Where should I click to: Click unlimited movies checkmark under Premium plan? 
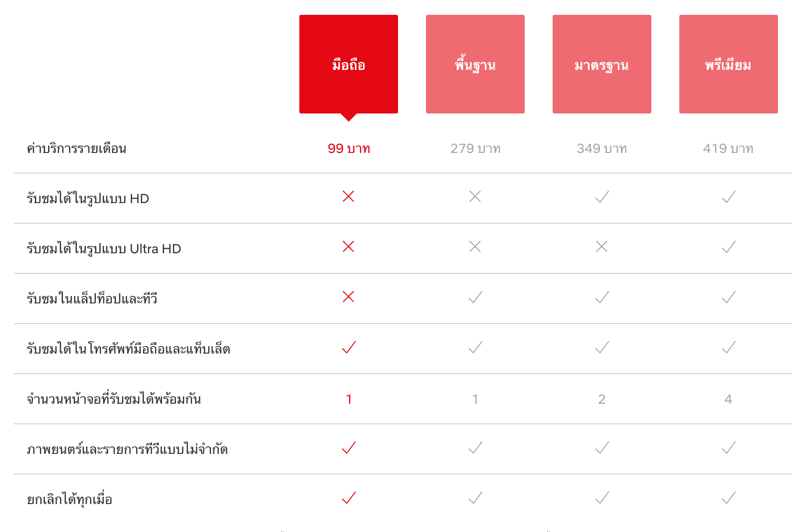coord(729,447)
